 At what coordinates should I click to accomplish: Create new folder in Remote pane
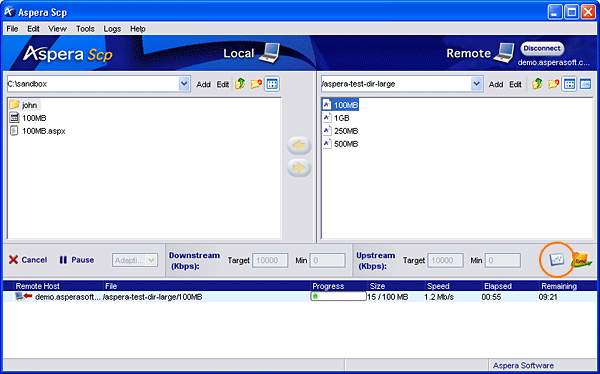[x=553, y=84]
